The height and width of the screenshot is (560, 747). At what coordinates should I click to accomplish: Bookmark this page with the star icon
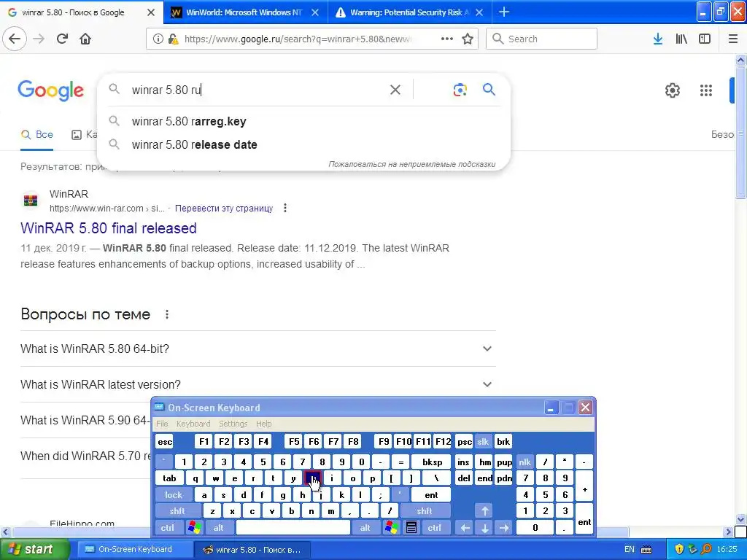(468, 39)
